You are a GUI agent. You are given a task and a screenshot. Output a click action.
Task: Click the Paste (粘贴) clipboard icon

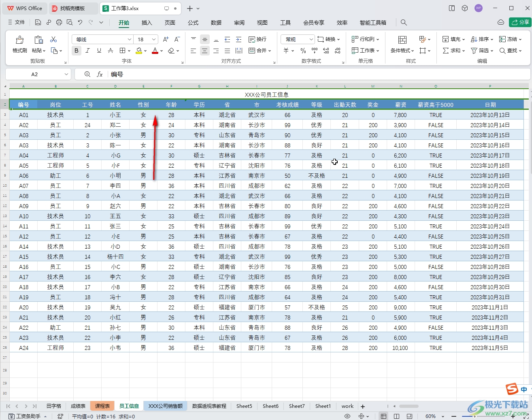(38, 40)
